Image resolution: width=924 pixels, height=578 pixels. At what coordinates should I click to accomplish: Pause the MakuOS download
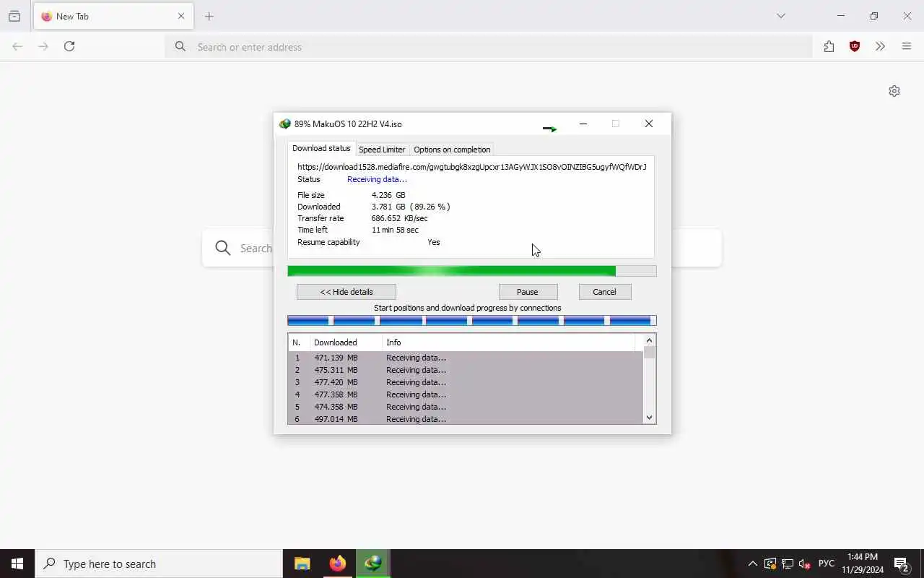point(528,292)
